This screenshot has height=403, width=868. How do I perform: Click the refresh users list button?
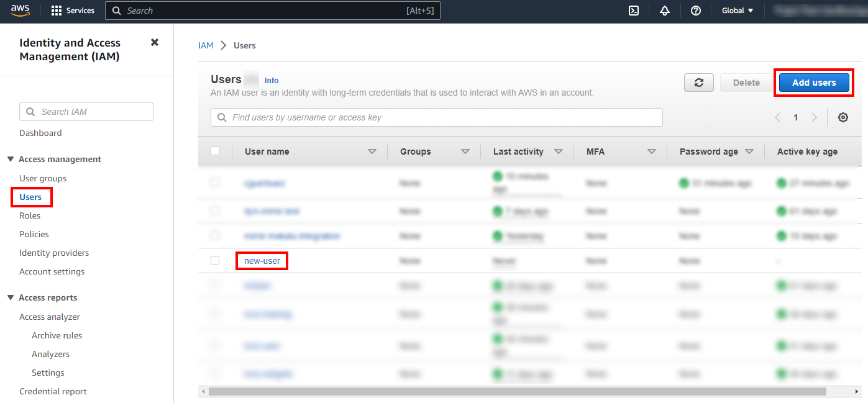[699, 83]
